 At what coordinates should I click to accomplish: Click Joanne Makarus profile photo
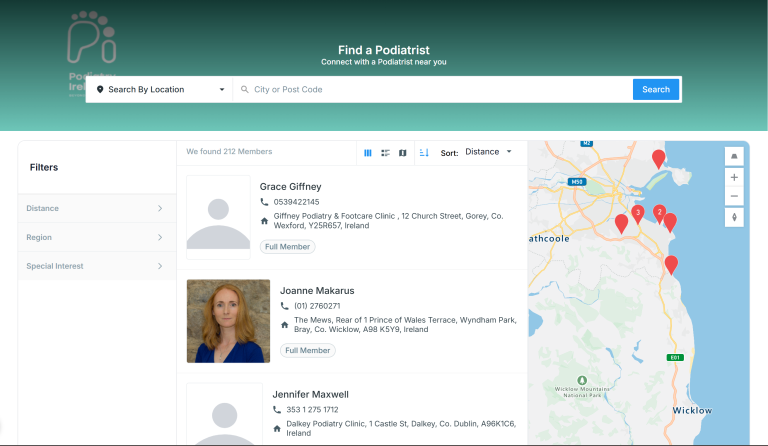[x=228, y=321]
